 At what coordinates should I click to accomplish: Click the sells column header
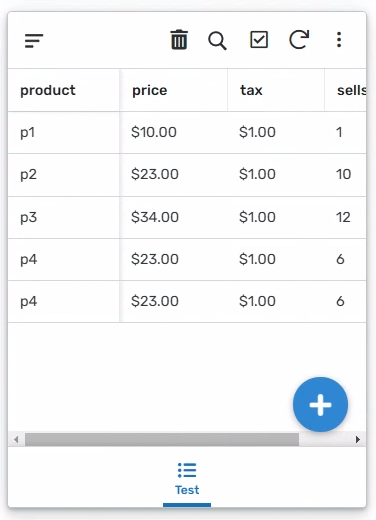tap(352, 90)
